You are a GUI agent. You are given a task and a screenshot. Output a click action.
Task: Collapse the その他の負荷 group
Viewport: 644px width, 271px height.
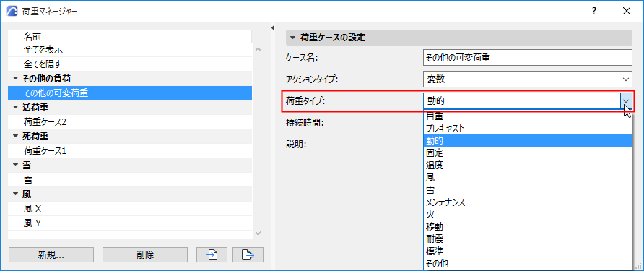[16, 78]
